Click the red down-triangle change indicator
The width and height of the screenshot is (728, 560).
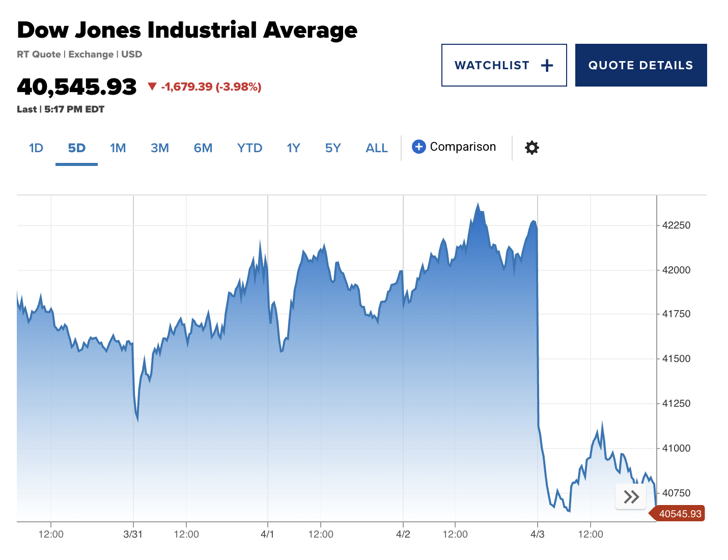click(x=152, y=86)
